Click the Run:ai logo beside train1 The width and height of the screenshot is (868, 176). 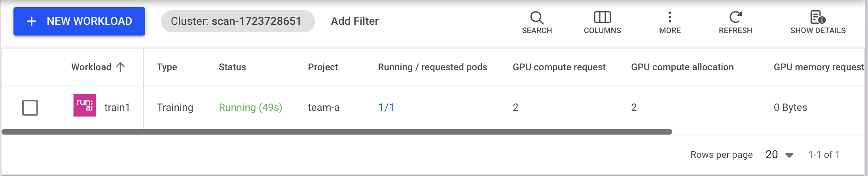click(x=85, y=105)
